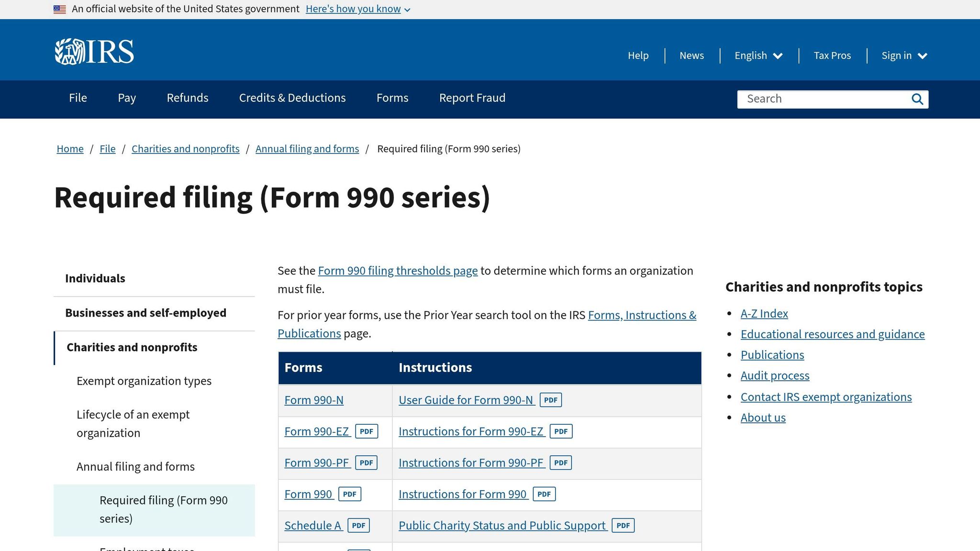Click PDF badge beside Instructions for Form 990-EZ
This screenshot has height=551, width=980.
click(x=561, y=431)
